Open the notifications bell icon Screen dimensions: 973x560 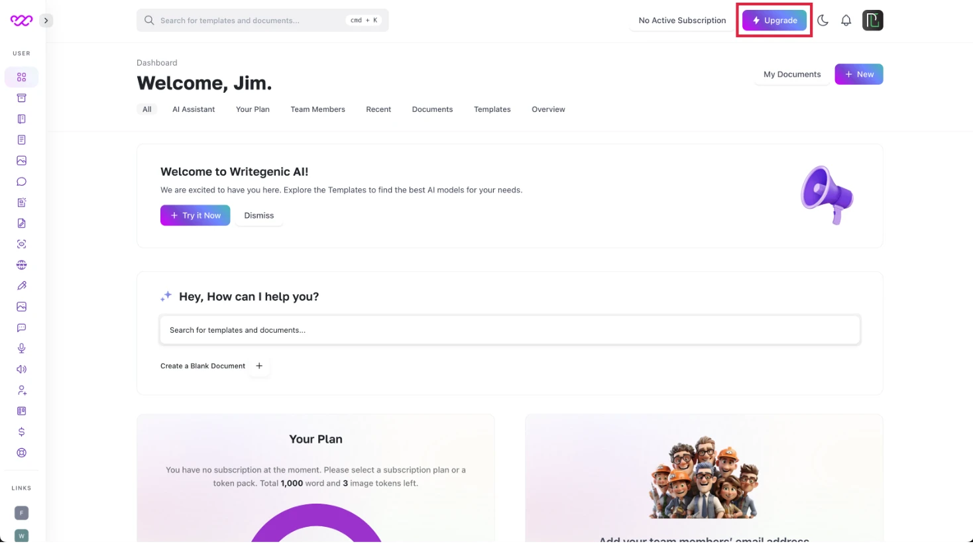(846, 21)
